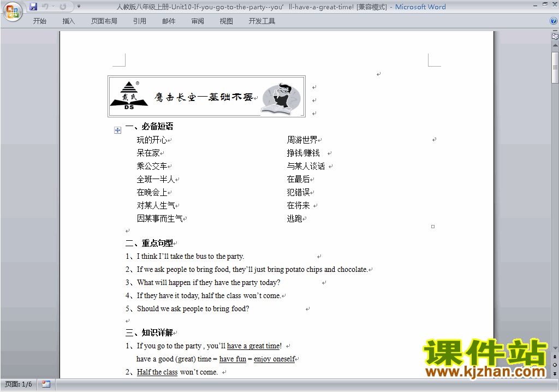The height and width of the screenshot is (392, 559).
Task: Click the vertical scrollbar down arrow
Action: pyautogui.click(x=555, y=348)
